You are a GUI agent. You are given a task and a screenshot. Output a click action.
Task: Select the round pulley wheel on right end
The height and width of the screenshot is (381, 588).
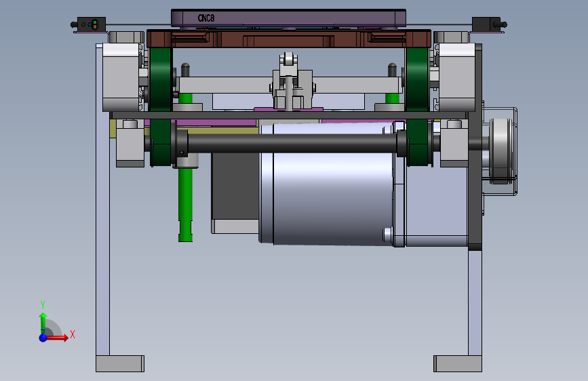coord(501,151)
